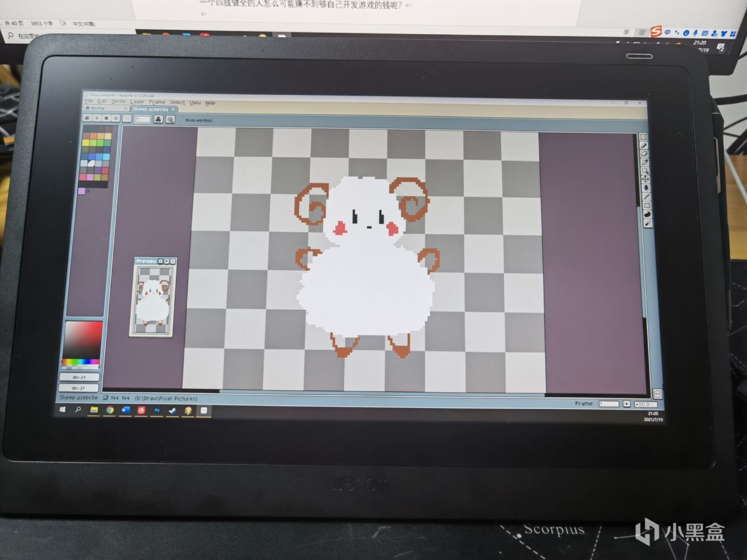
Task: Select the Contour tool
Action: coord(647,214)
